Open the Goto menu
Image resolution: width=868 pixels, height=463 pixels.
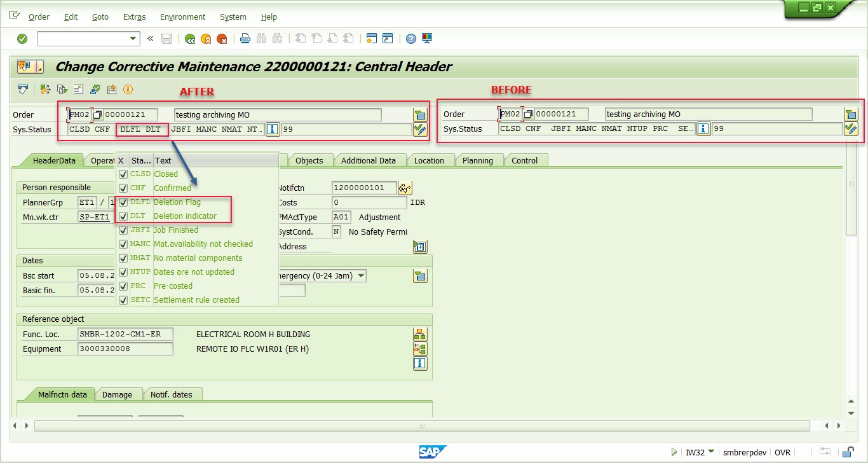coord(100,17)
